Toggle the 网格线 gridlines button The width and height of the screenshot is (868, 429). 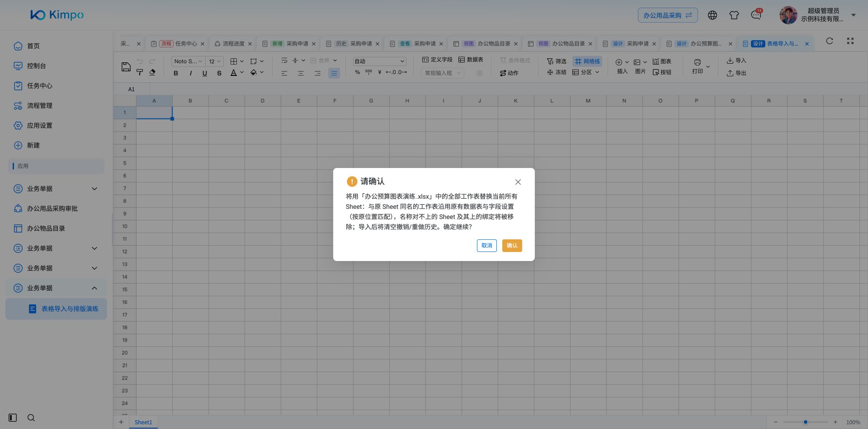pyautogui.click(x=587, y=61)
